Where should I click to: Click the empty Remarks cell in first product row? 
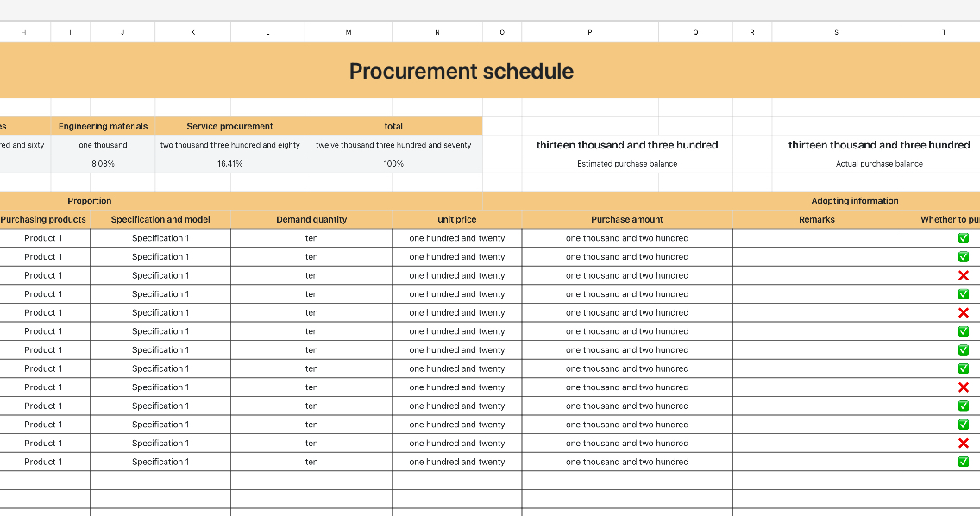point(817,238)
